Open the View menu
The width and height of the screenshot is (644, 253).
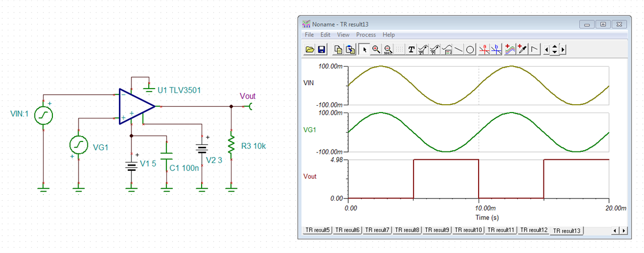point(343,35)
